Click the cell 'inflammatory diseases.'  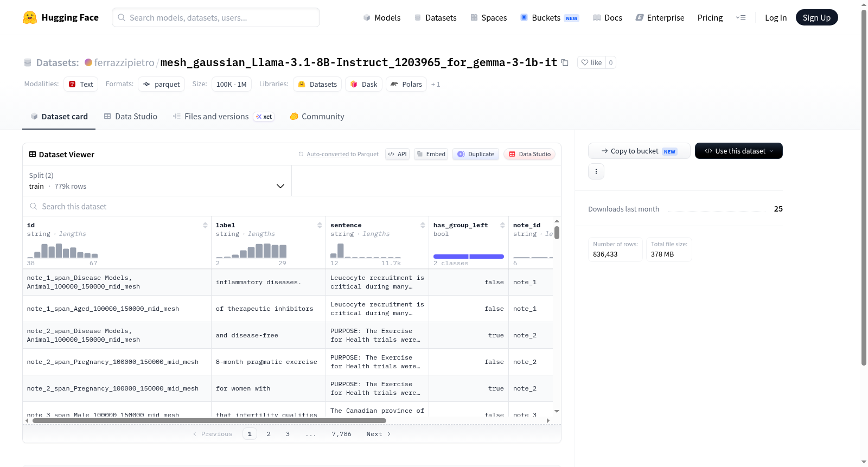tap(269, 282)
